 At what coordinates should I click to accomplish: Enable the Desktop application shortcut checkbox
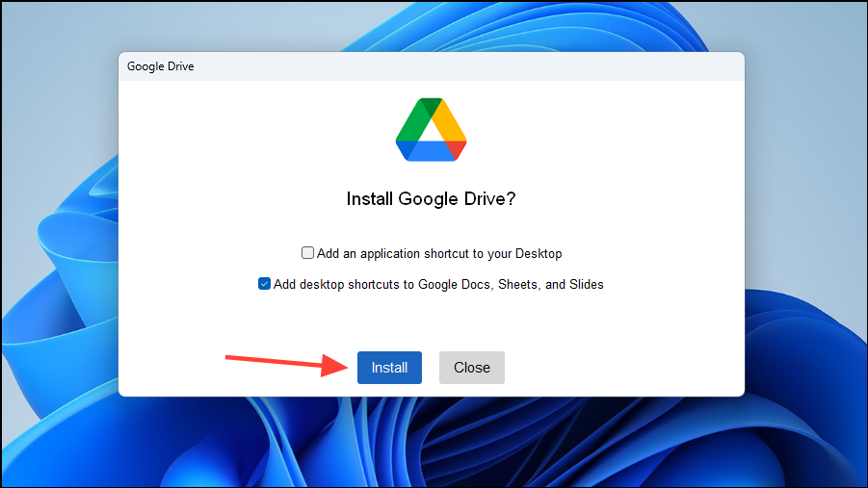[x=307, y=253]
